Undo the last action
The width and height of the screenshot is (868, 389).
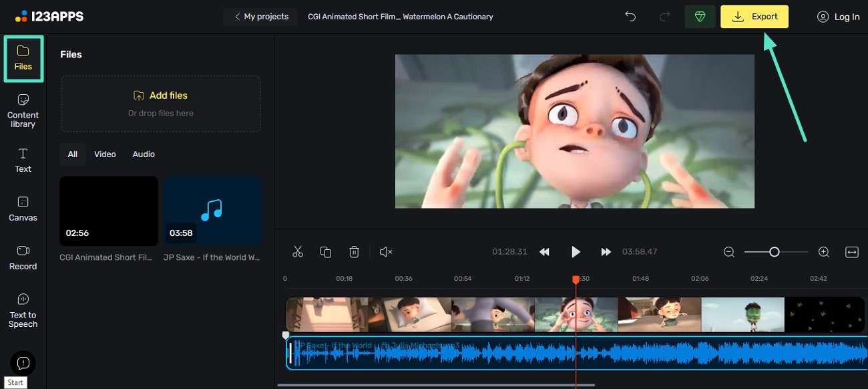tap(630, 17)
